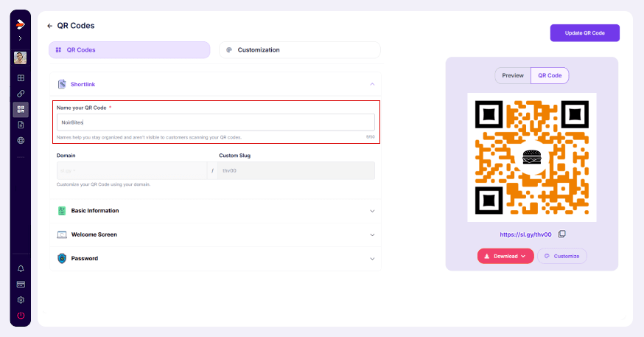Collapse the Shortlink section

pyautogui.click(x=372, y=84)
